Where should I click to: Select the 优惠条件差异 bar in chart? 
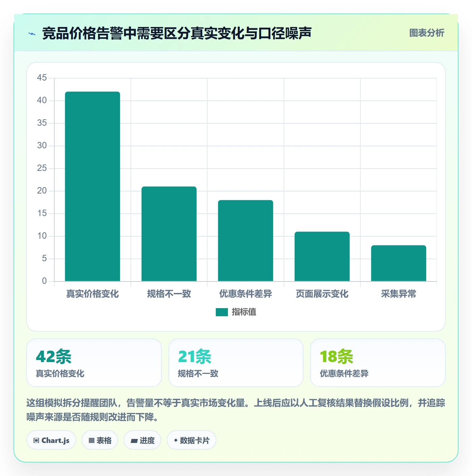click(x=245, y=241)
